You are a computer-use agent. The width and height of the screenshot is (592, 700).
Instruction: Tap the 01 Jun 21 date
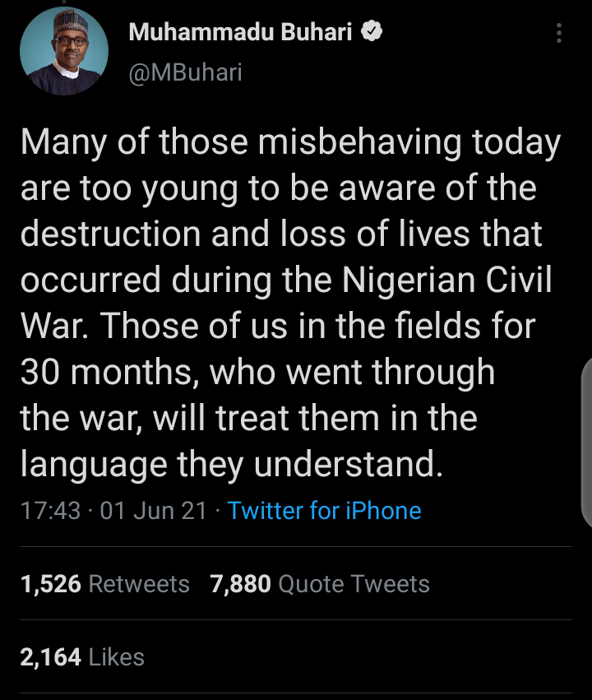[x=153, y=510]
